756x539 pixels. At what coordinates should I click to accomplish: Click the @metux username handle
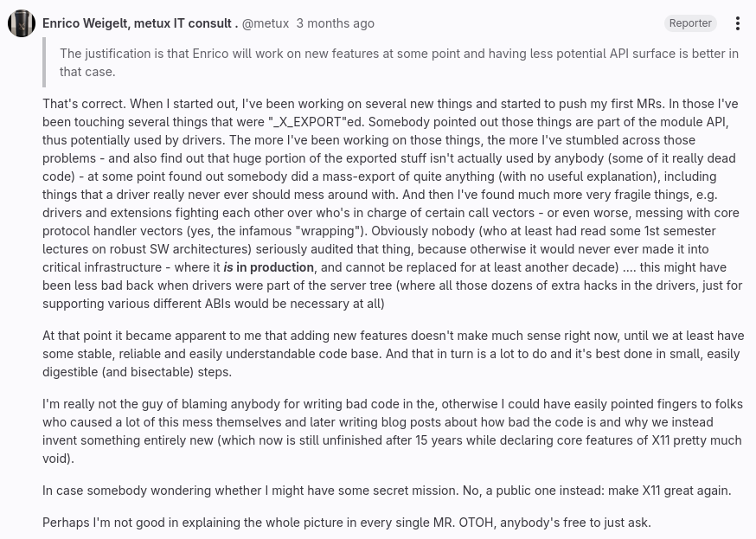(266, 23)
